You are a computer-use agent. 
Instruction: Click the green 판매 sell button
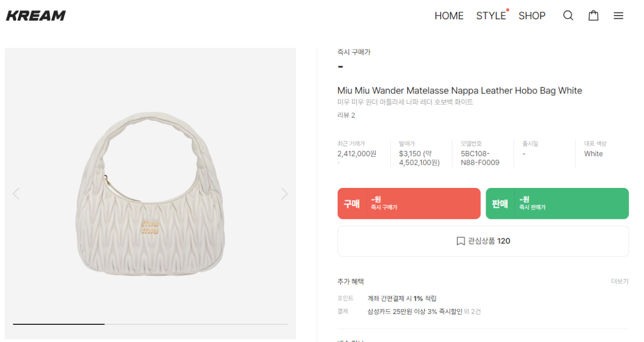557,203
